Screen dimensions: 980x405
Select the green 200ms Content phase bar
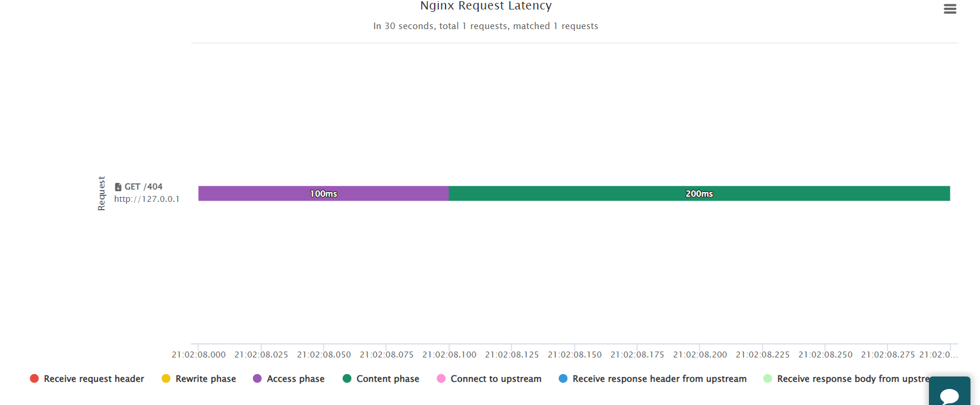coord(699,194)
